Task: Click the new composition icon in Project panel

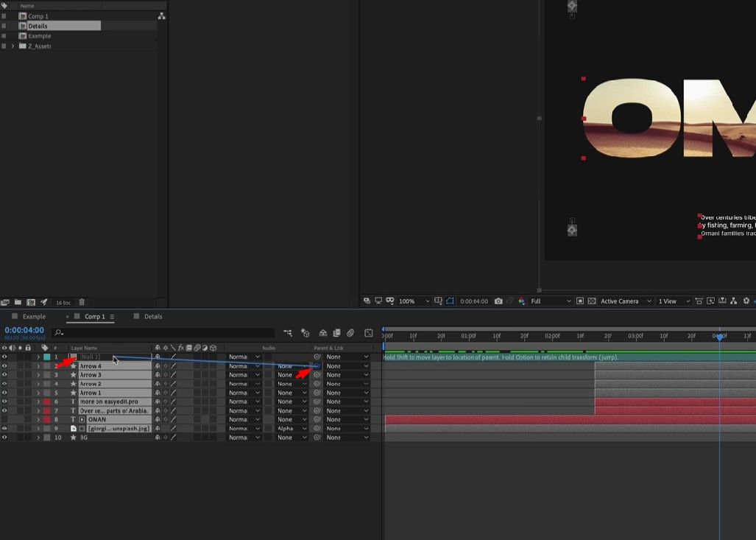Action: (31, 302)
